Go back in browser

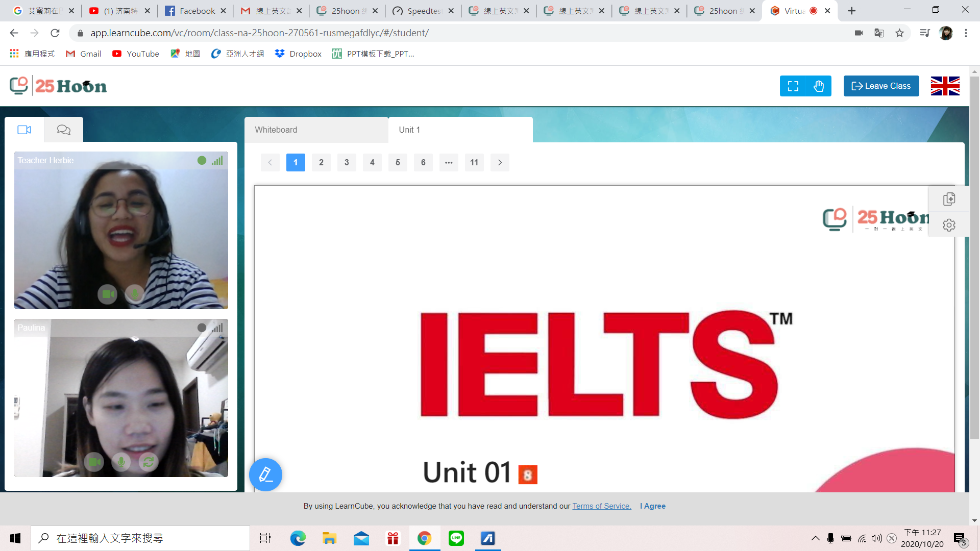coord(14,33)
